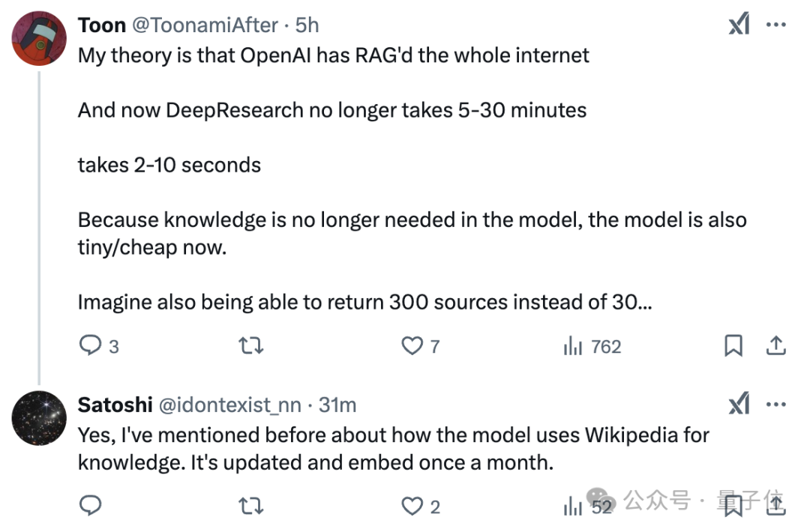
Task: Retweet Toon's post
Action: tap(250, 345)
